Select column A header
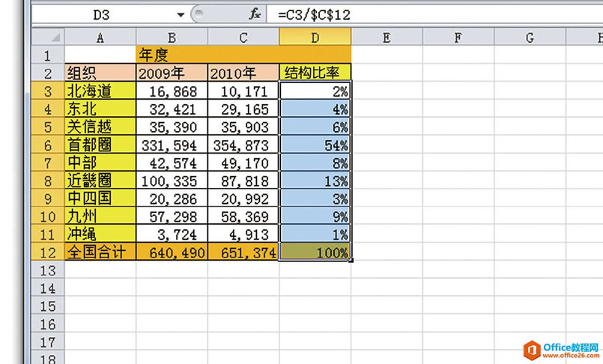 [x=100, y=37]
